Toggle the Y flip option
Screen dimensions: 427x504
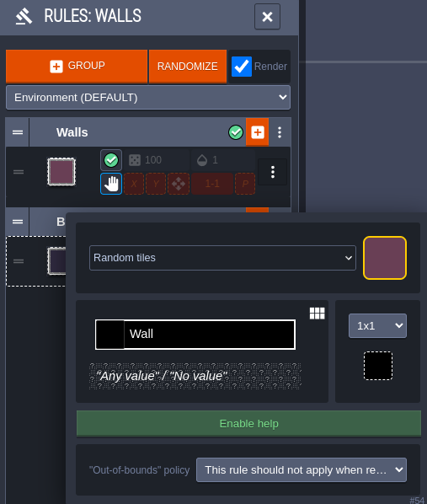point(156,184)
